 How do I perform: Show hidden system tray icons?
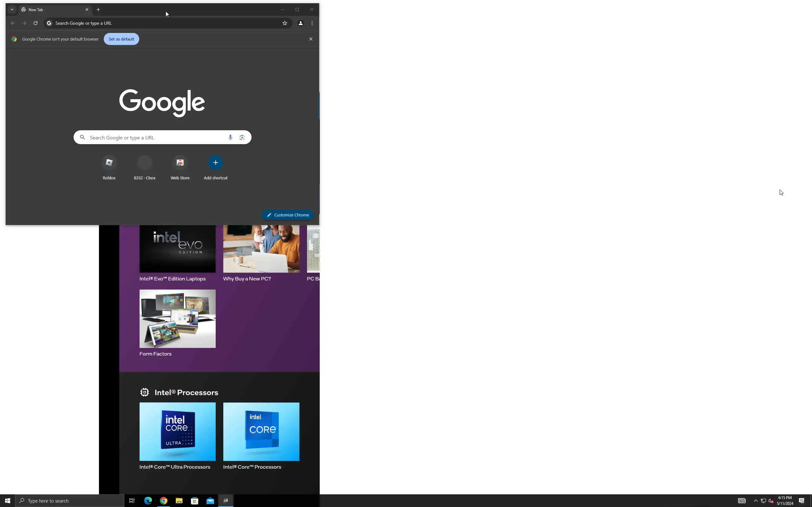[x=756, y=501]
